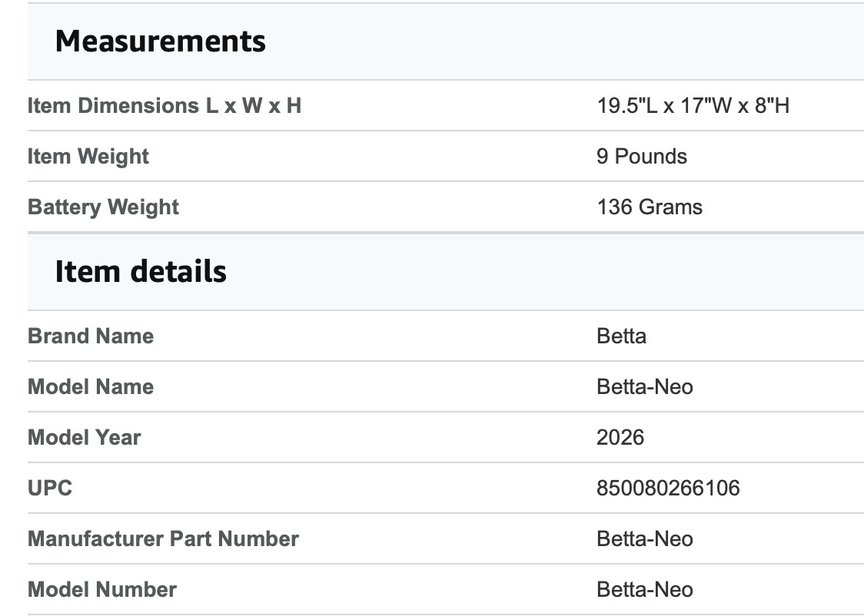Select UPC number 850080266106
This screenshot has height=616, width=864.
[x=669, y=488]
